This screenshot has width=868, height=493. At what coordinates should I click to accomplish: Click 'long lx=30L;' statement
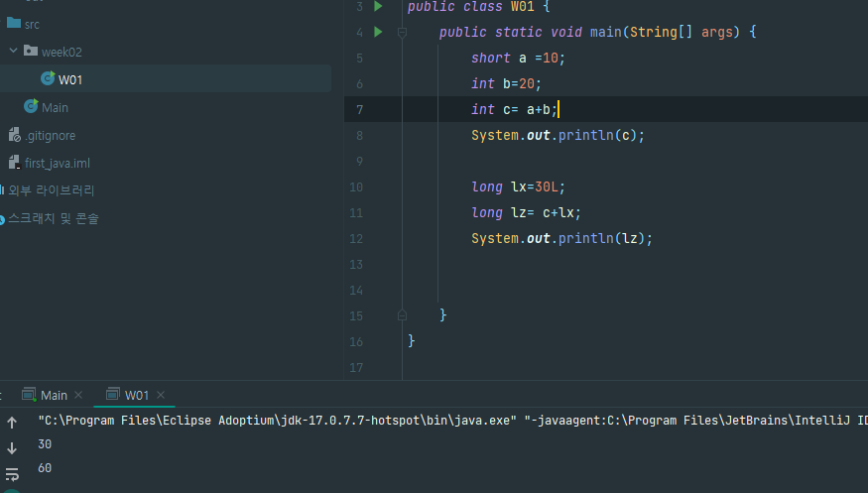[518, 187]
